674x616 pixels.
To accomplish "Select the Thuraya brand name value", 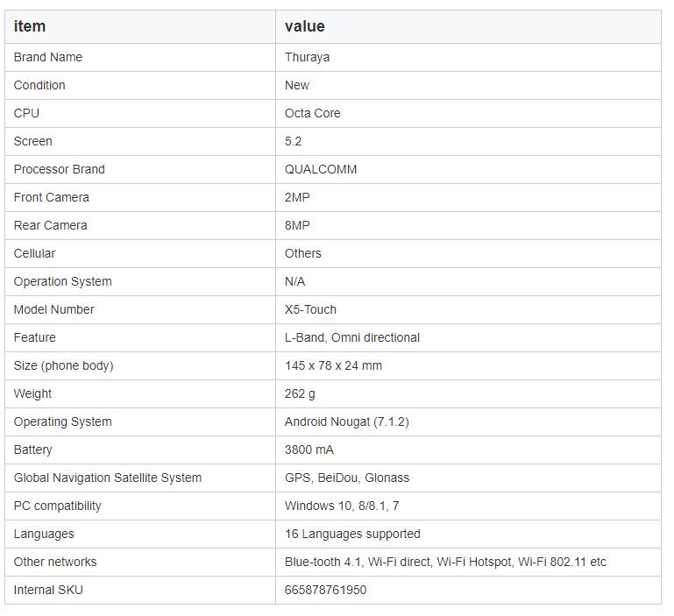I will pyautogui.click(x=307, y=57).
